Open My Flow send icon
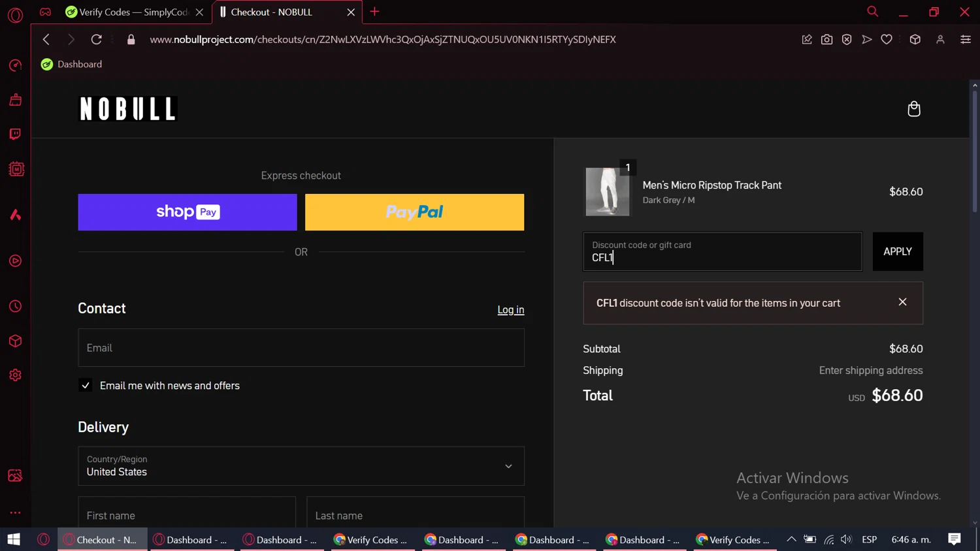 click(x=867, y=39)
